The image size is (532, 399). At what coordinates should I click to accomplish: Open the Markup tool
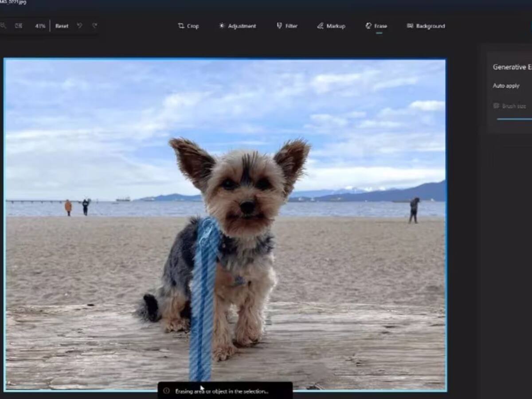coord(331,26)
